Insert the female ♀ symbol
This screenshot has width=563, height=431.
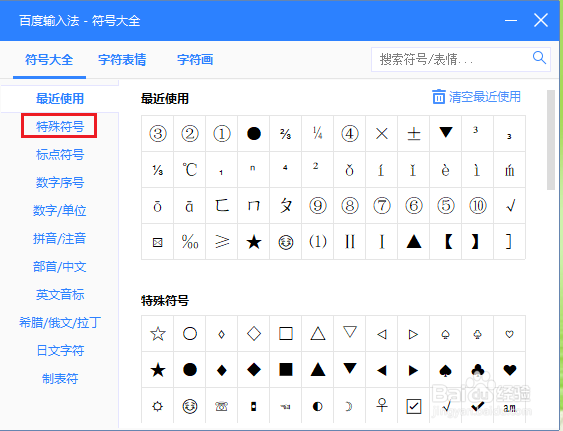click(381, 406)
